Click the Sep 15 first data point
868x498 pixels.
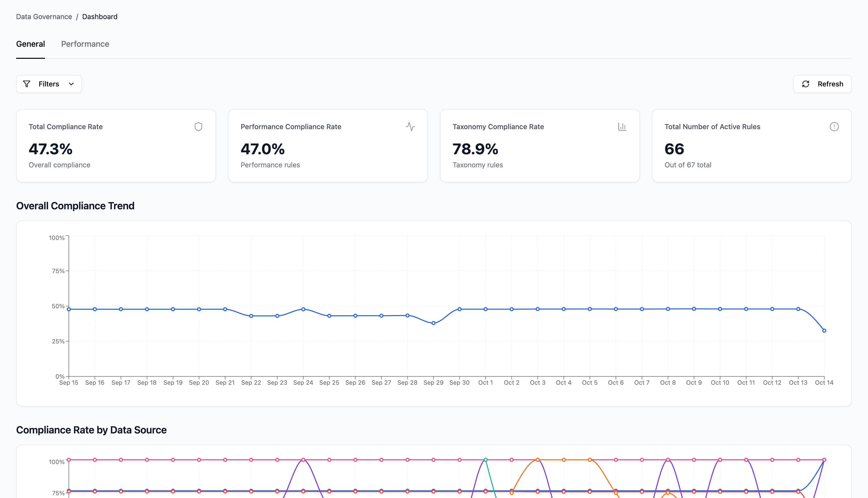click(x=69, y=309)
